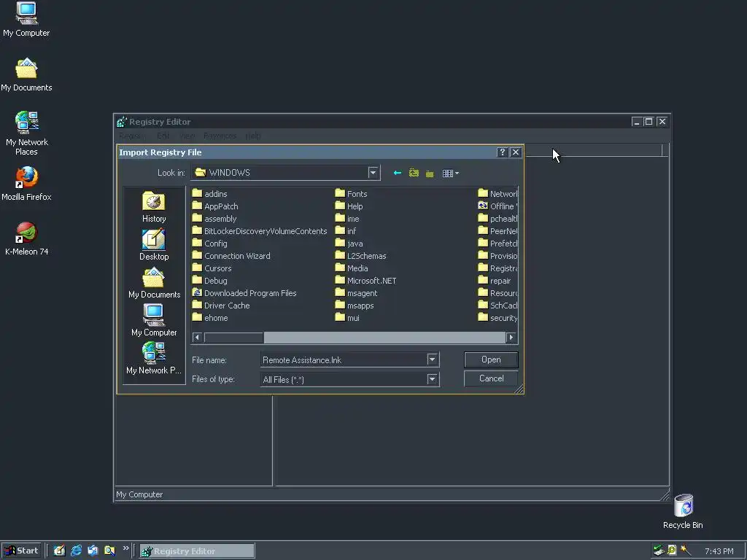Launch Internet Explorer from quick launch
The width and height of the screenshot is (747, 560).
coord(76,551)
